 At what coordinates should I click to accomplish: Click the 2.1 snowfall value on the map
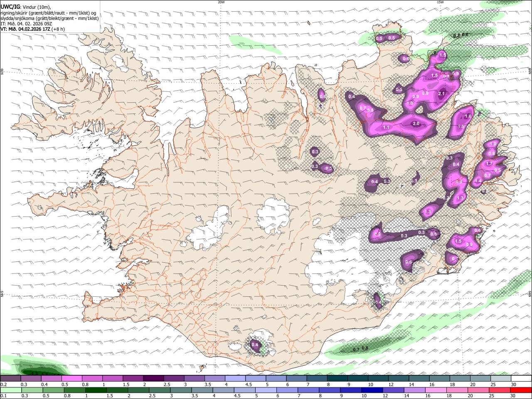point(441,94)
